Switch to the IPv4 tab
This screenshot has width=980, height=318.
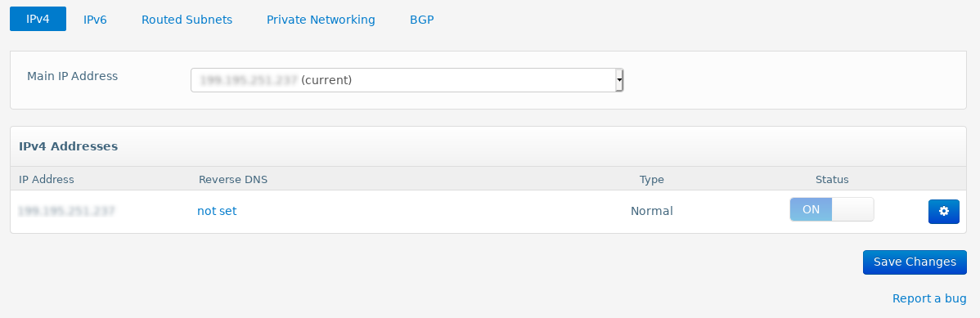point(38,20)
